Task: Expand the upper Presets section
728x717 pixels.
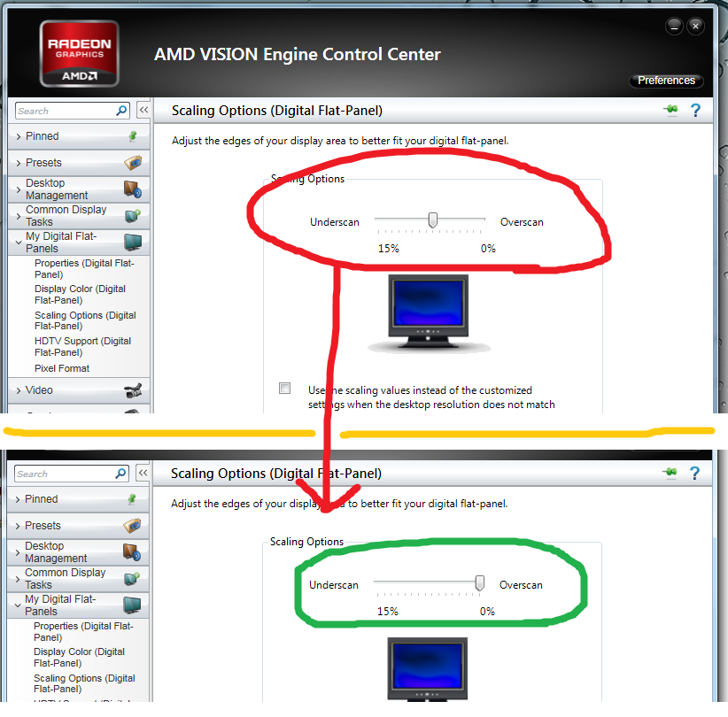Action: pos(19,163)
